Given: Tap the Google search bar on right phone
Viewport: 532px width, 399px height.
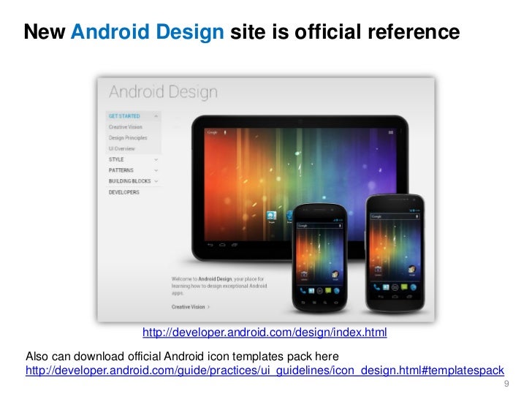Looking at the screenshot, I should (x=395, y=216).
